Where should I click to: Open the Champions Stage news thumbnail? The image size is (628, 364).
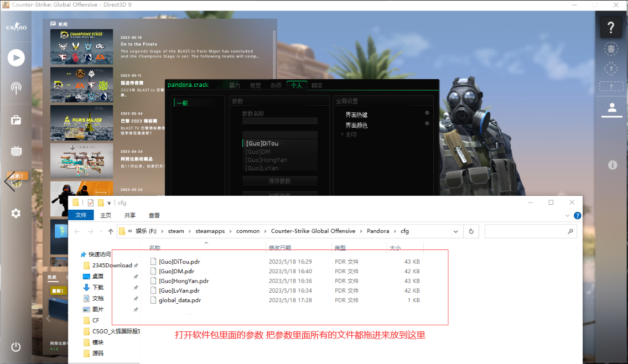coord(82,46)
